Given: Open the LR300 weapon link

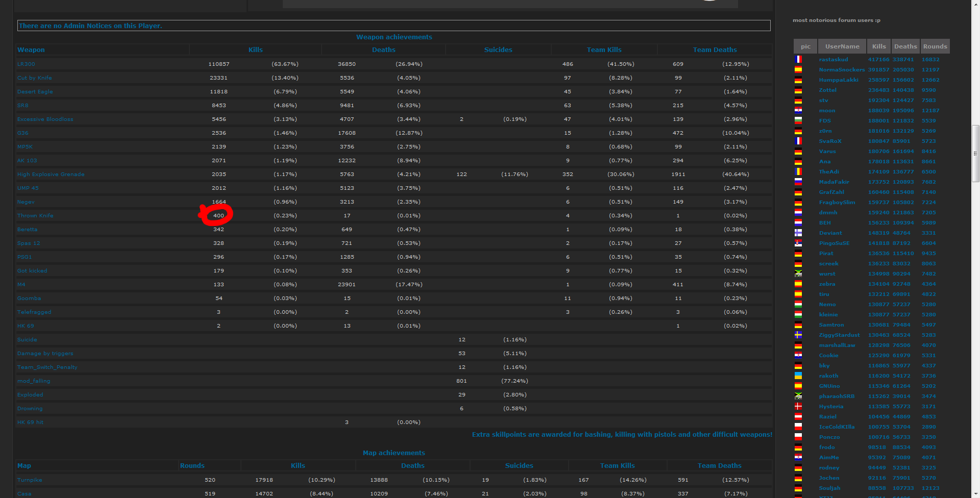Looking at the screenshot, I should (x=26, y=64).
